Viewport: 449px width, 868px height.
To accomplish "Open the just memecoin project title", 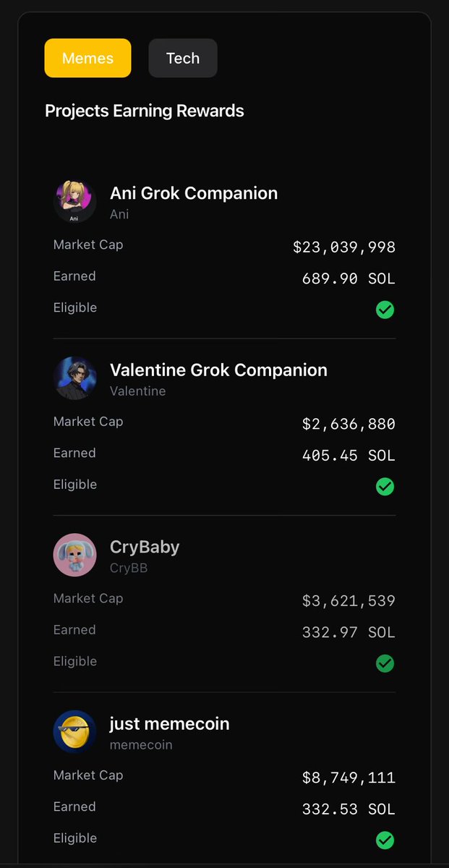I will [x=170, y=723].
